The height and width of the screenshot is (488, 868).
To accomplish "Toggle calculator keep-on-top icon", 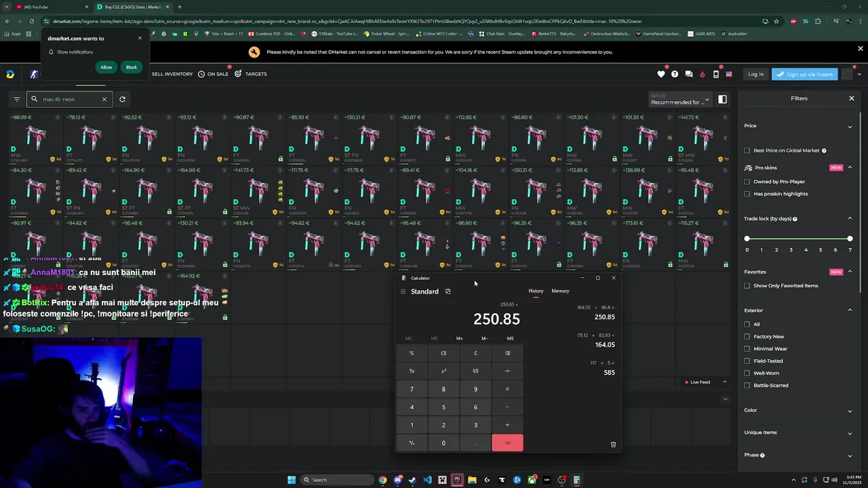I will (448, 291).
